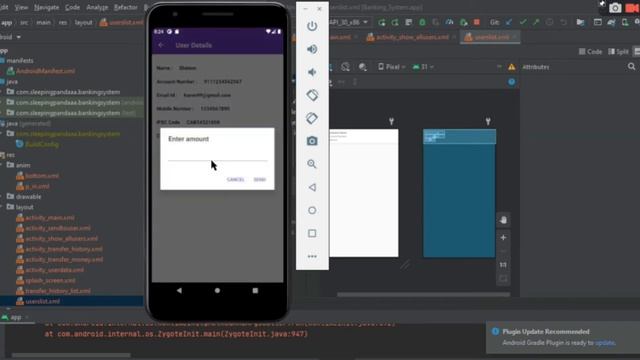Click the blue blueprint layout preview
This screenshot has width=640, height=360.
point(459,193)
